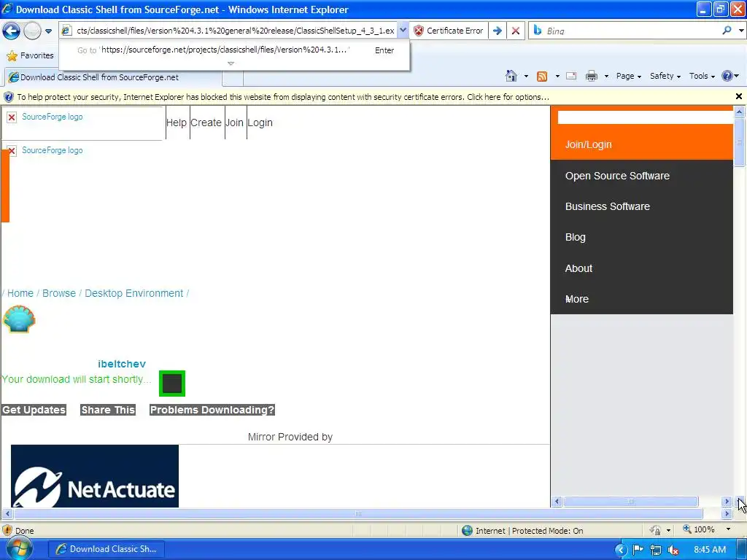The width and height of the screenshot is (747, 560).
Task: Click the address bar URL field
Action: (x=235, y=31)
